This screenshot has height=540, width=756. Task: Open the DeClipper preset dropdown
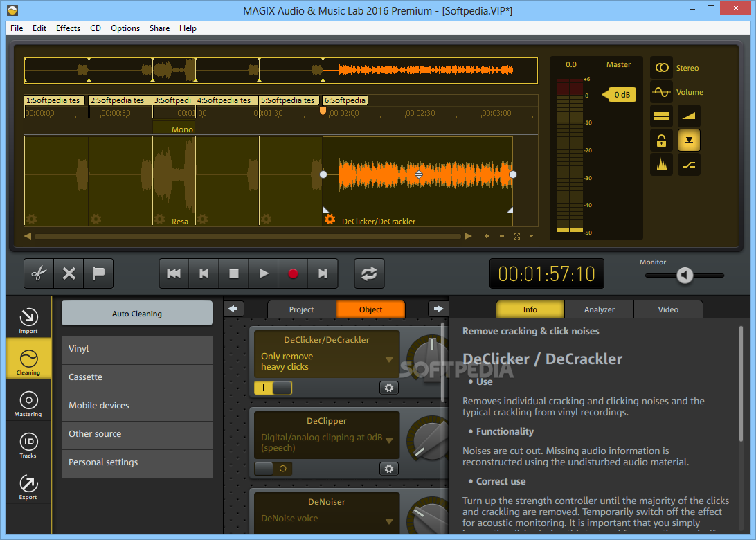tap(389, 440)
